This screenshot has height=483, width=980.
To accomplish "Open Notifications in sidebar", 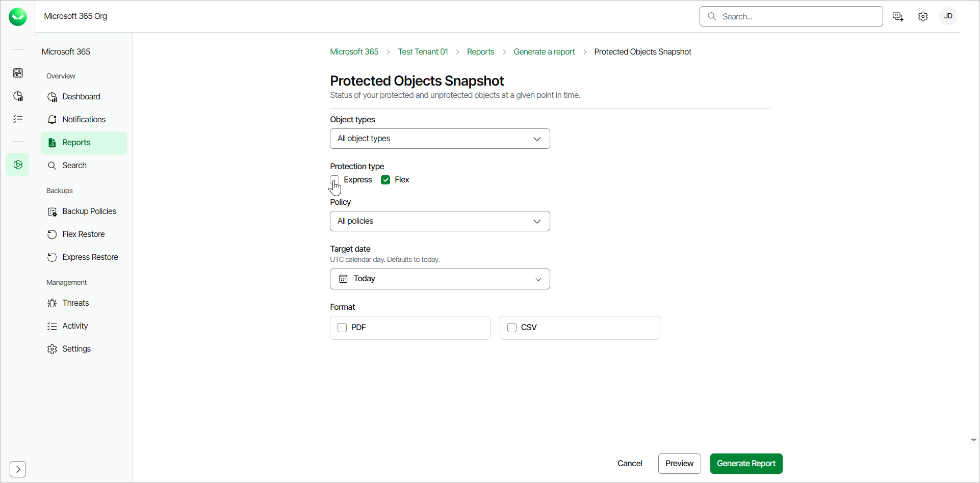I will 84,120.
